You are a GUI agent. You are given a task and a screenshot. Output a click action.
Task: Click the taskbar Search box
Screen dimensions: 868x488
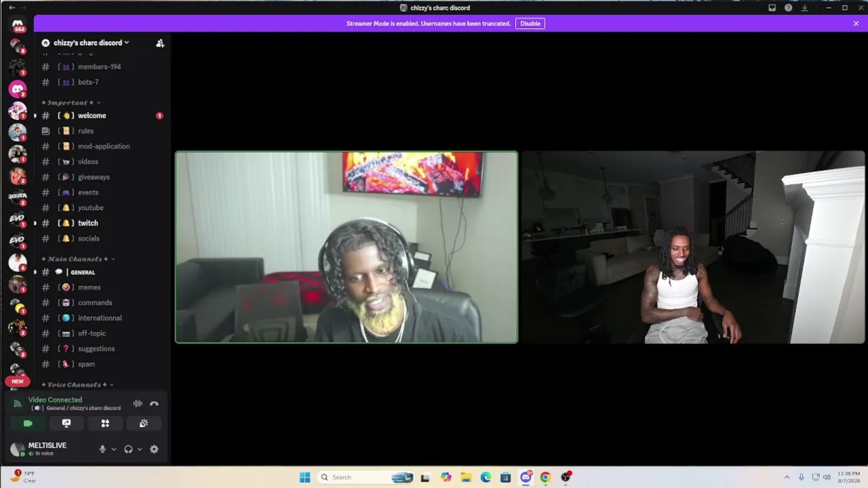(x=366, y=477)
